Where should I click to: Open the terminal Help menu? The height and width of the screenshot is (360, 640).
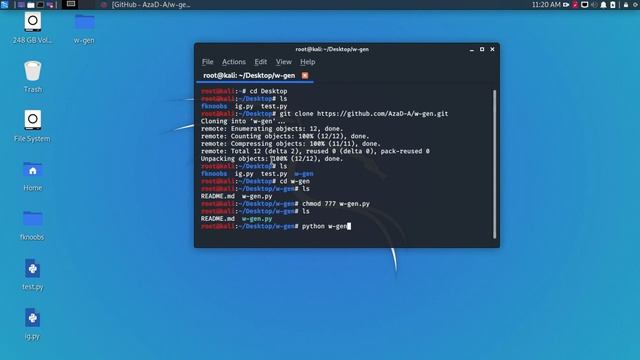coord(308,62)
